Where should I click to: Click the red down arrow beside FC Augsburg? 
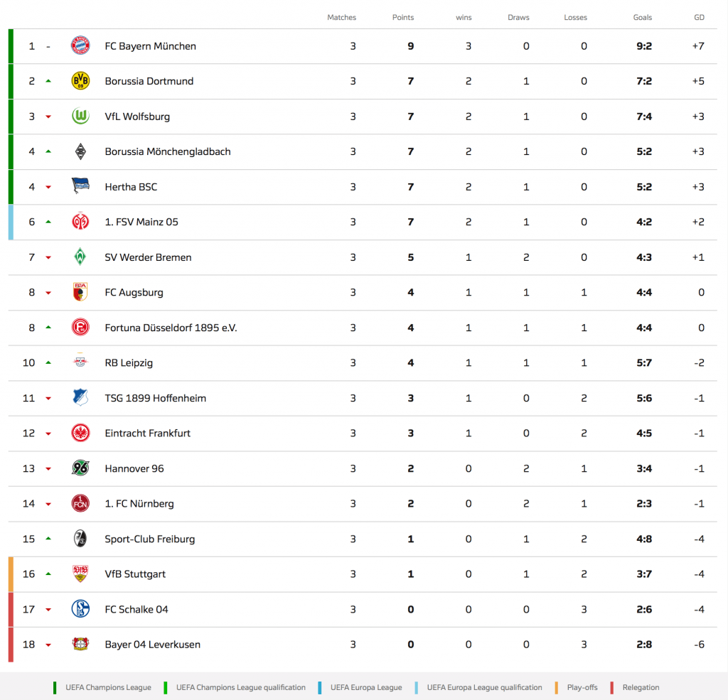(x=48, y=293)
